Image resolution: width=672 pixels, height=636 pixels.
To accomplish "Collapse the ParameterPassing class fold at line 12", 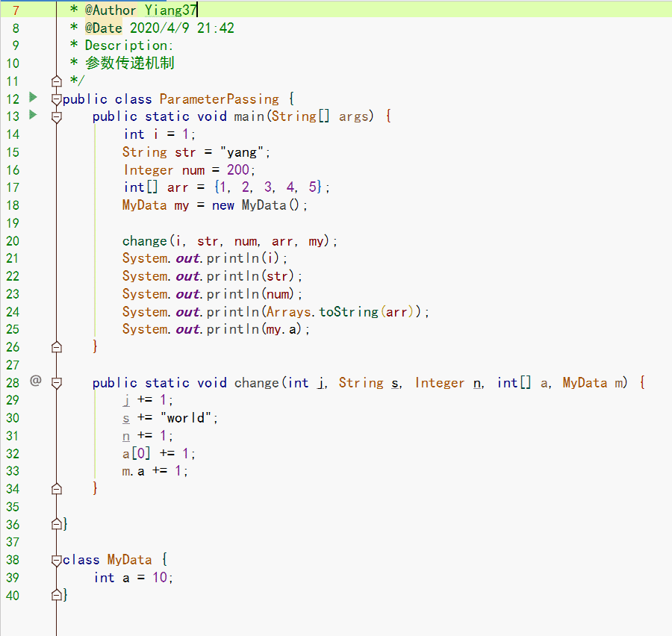I will [57, 99].
